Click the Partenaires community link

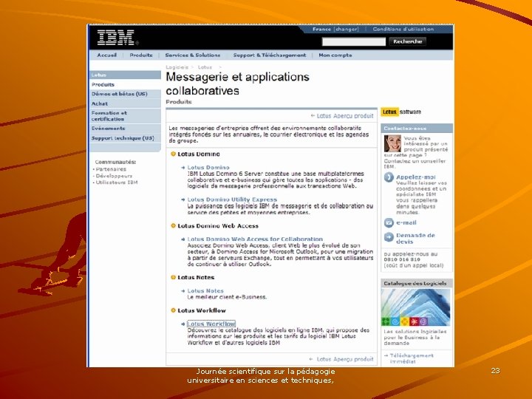(111, 169)
